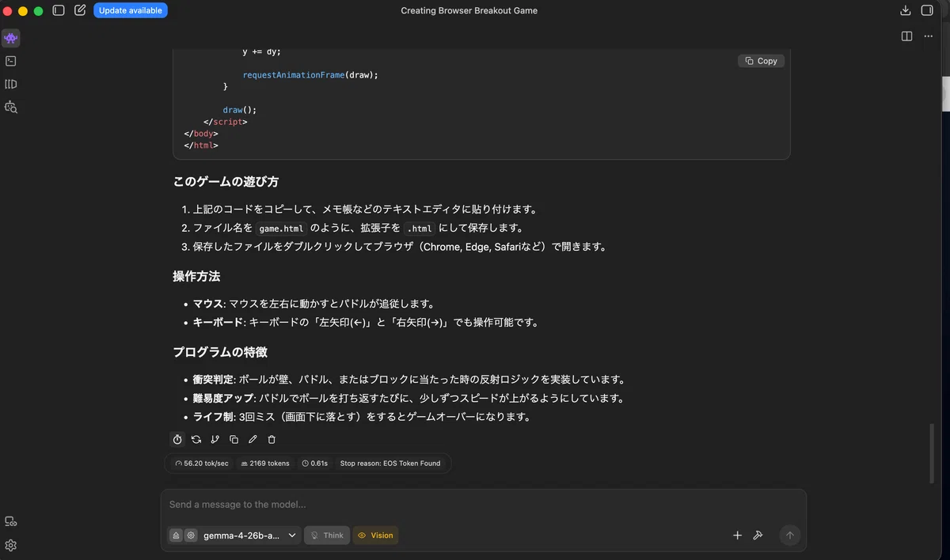950x560 pixels.
Task: Click the bold マウス bullet label
Action: [x=208, y=304]
